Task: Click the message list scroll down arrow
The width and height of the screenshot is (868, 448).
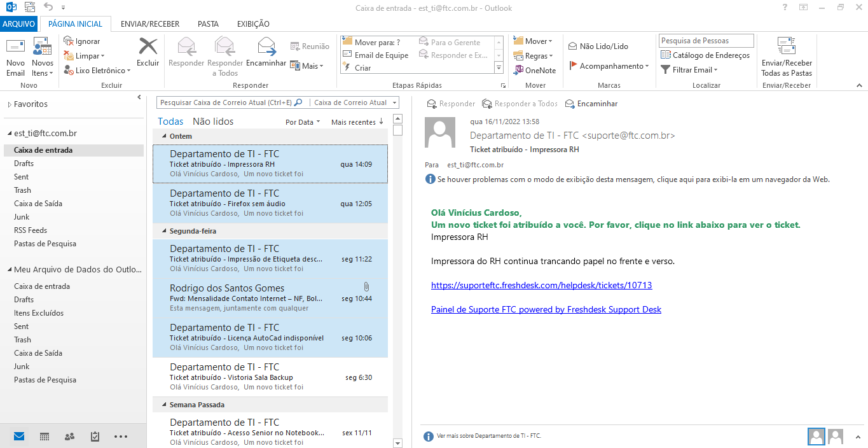Action: pos(398,443)
